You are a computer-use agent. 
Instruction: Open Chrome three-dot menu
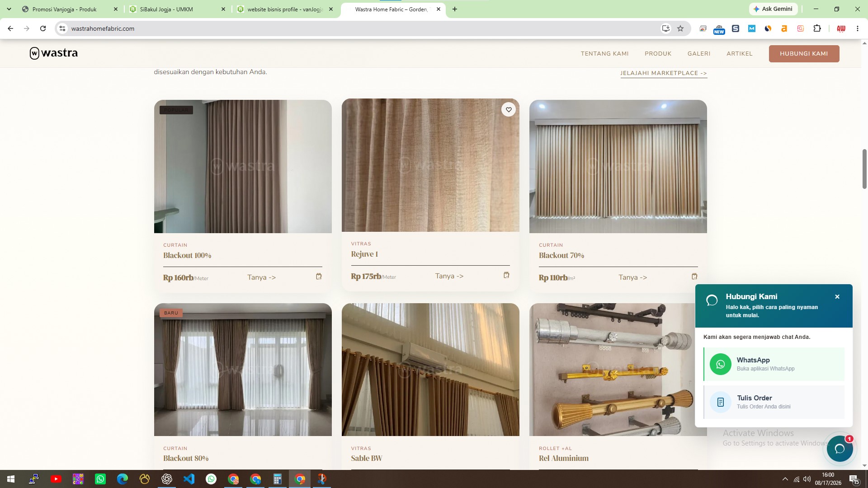click(858, 28)
